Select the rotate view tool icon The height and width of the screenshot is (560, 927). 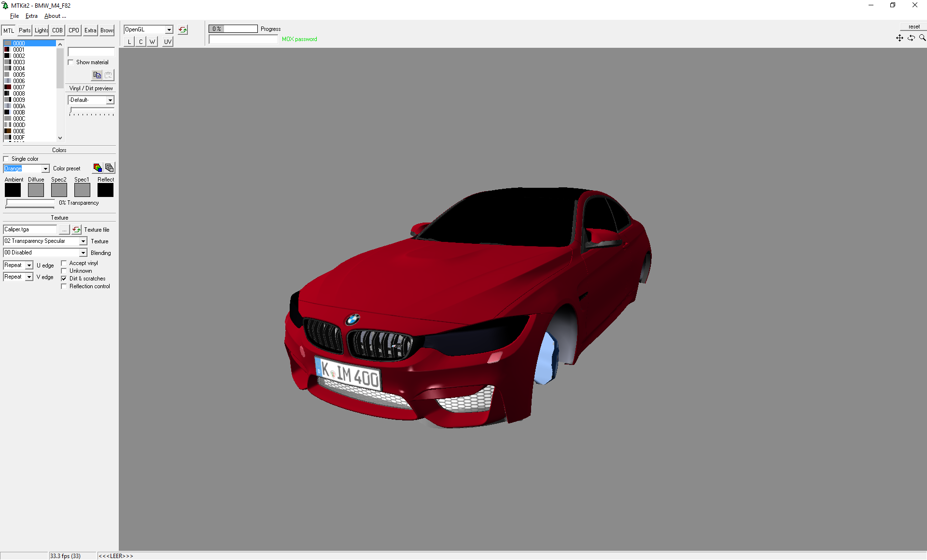click(911, 38)
